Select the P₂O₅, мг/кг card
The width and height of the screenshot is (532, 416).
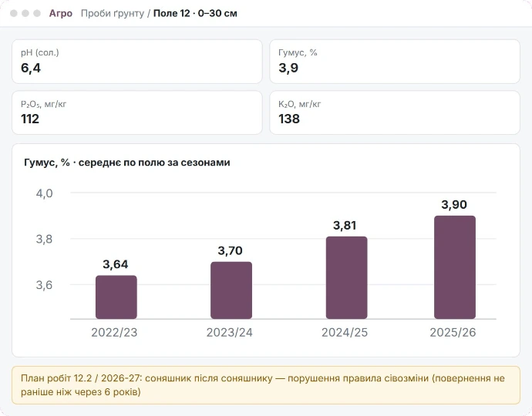coord(137,112)
